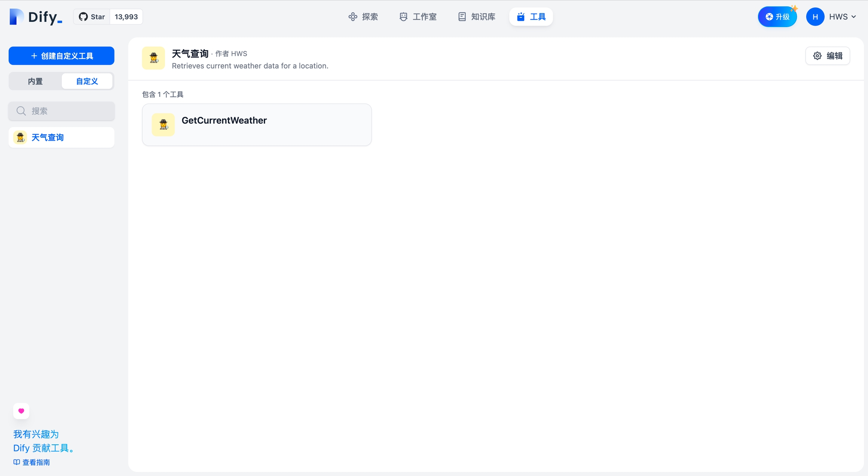Open the 查看指南 view guide link
This screenshot has height=476, width=868.
click(x=36, y=462)
